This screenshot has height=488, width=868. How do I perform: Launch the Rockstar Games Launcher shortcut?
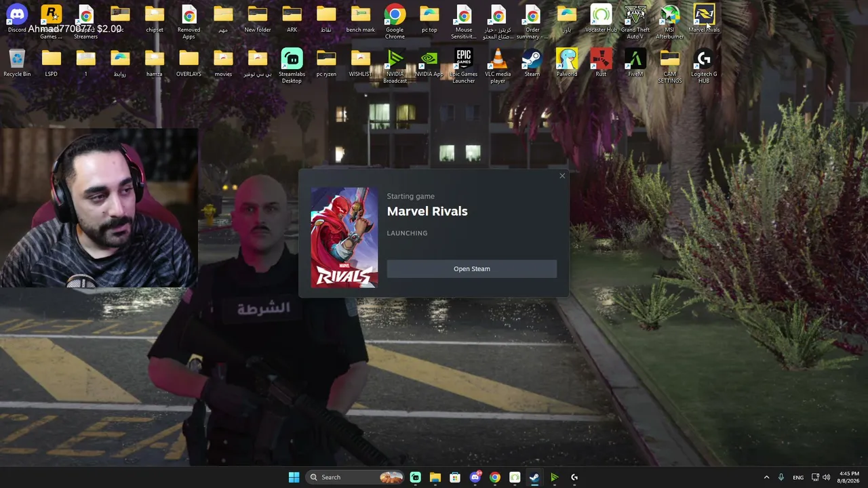[x=52, y=22]
